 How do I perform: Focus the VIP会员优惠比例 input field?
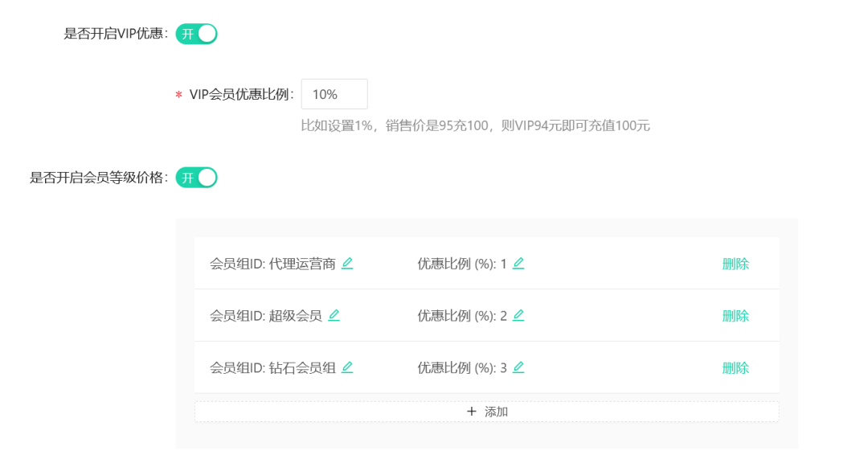(x=334, y=94)
